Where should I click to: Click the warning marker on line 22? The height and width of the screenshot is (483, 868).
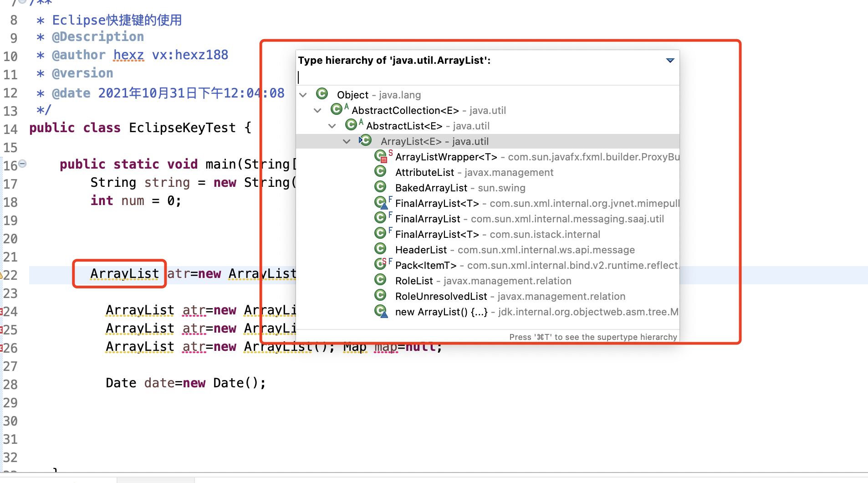(2, 275)
